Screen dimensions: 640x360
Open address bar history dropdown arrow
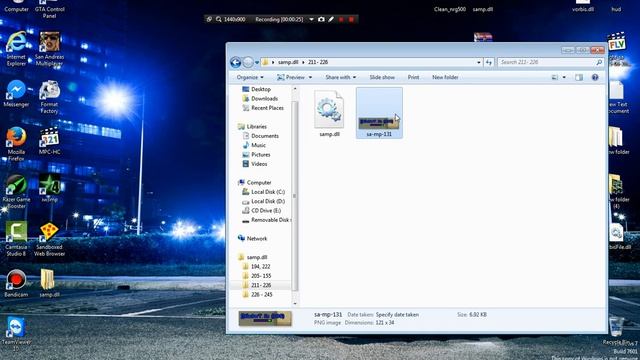tap(478, 62)
